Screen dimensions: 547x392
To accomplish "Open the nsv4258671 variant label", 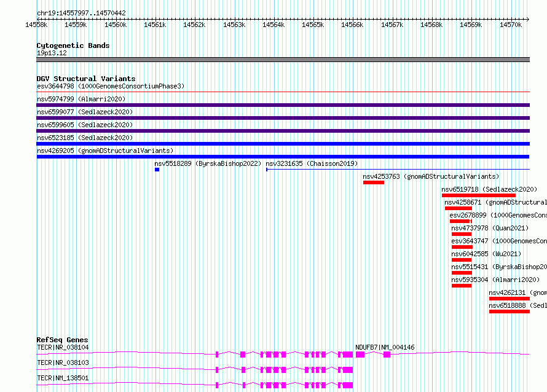I will tap(495, 202).
